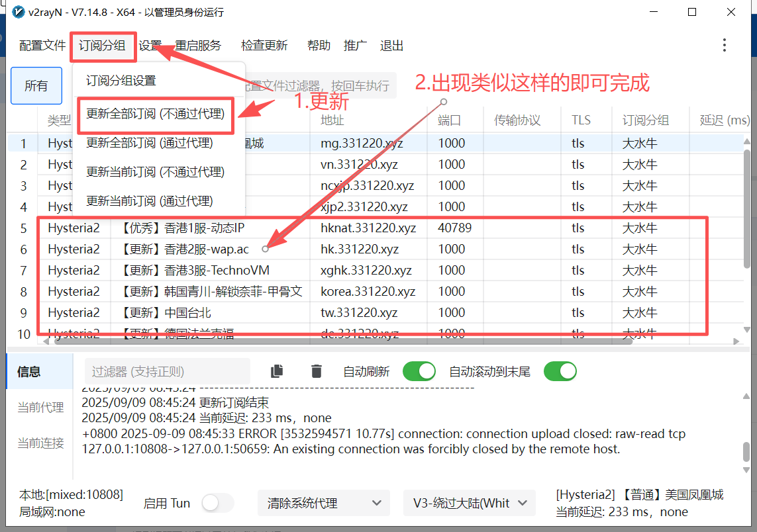Click the 过滤器 (支持正则) input field
The width and height of the screenshot is (757, 532).
click(167, 371)
